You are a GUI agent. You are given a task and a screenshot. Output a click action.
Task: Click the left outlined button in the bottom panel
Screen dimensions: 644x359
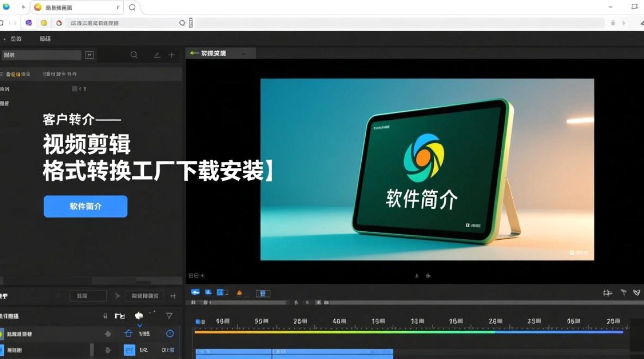[x=88, y=296]
